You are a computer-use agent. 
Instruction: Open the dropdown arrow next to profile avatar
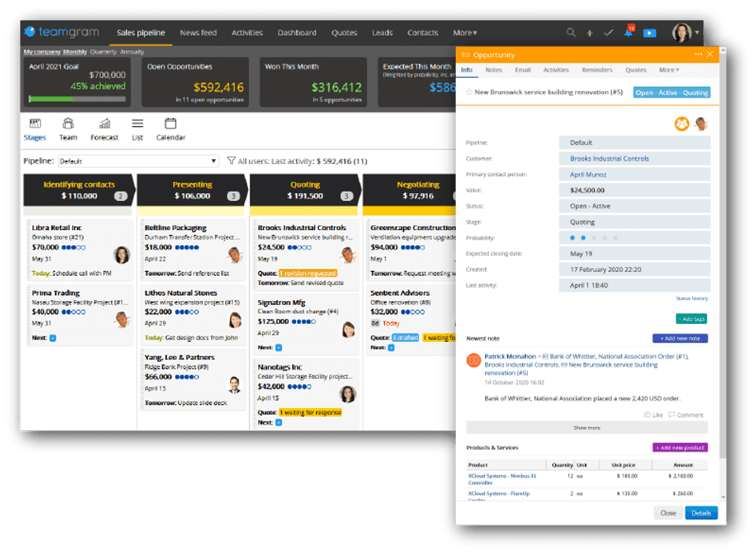(x=697, y=33)
